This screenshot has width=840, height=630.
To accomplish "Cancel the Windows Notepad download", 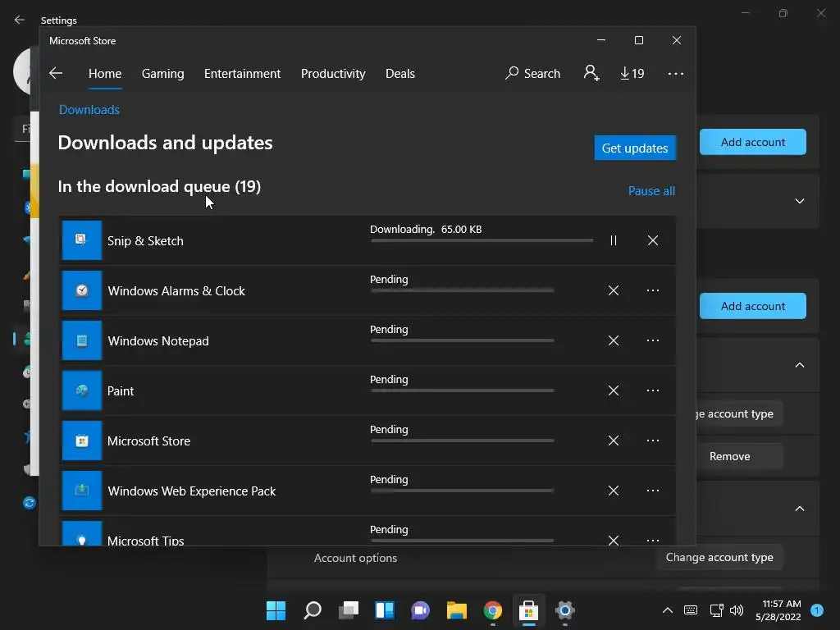I will tap(614, 340).
